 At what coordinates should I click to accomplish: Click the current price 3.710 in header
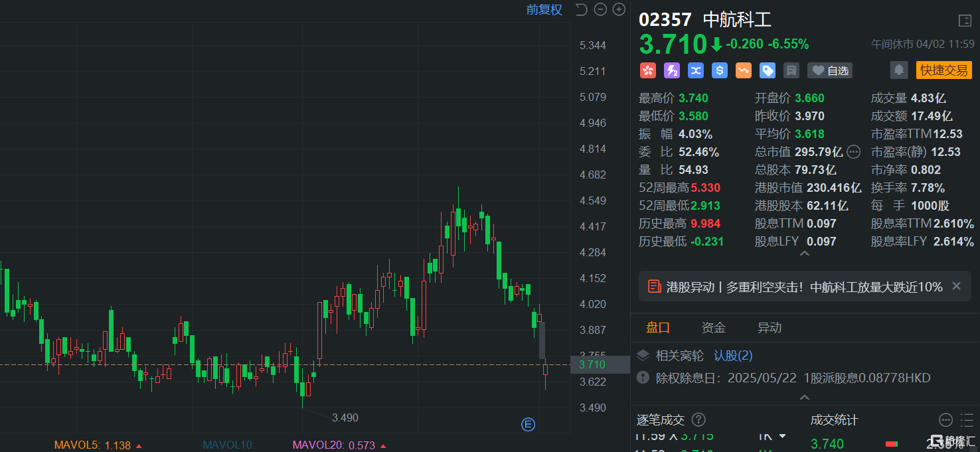pos(673,44)
